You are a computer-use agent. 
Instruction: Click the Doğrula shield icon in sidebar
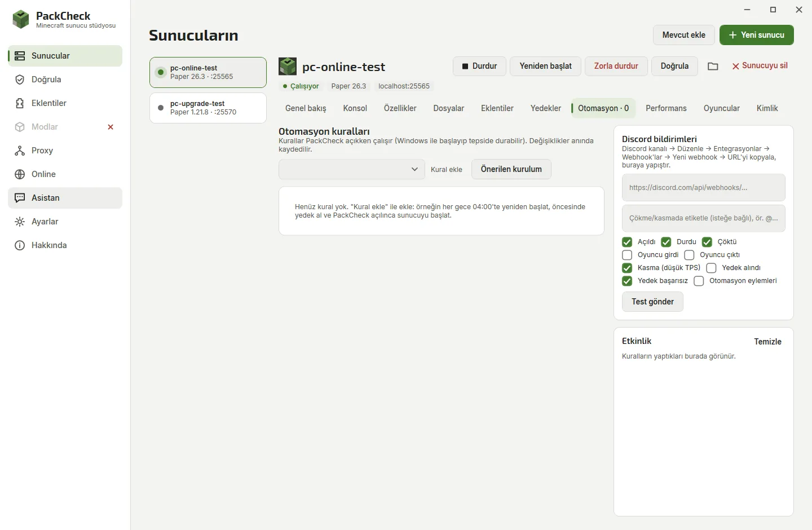tap(20, 79)
